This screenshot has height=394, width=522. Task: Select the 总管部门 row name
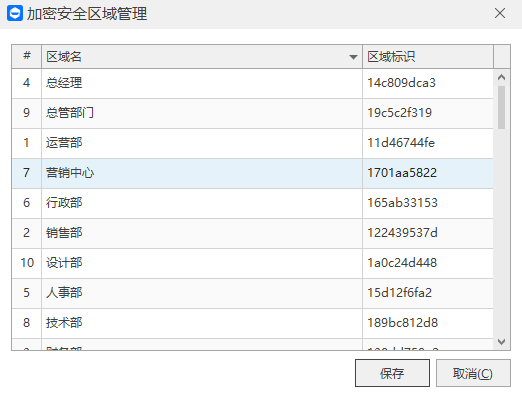[70, 113]
